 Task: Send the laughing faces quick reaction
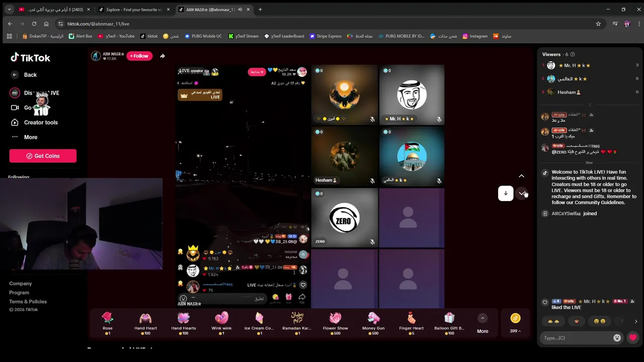pos(599,321)
